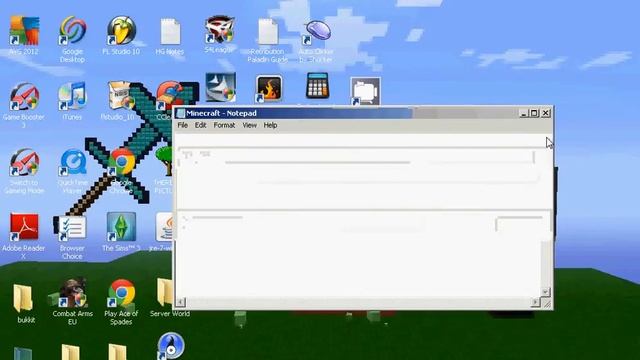The image size is (640, 360).
Task: Minimize the Minecraft Notepad window
Action: click(524, 113)
